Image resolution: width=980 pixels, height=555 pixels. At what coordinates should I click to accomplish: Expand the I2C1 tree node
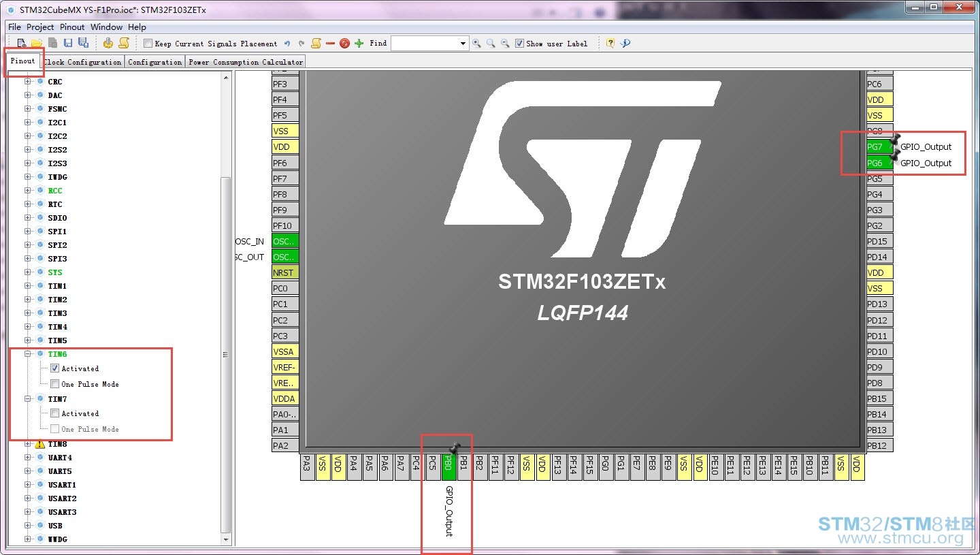tap(28, 123)
